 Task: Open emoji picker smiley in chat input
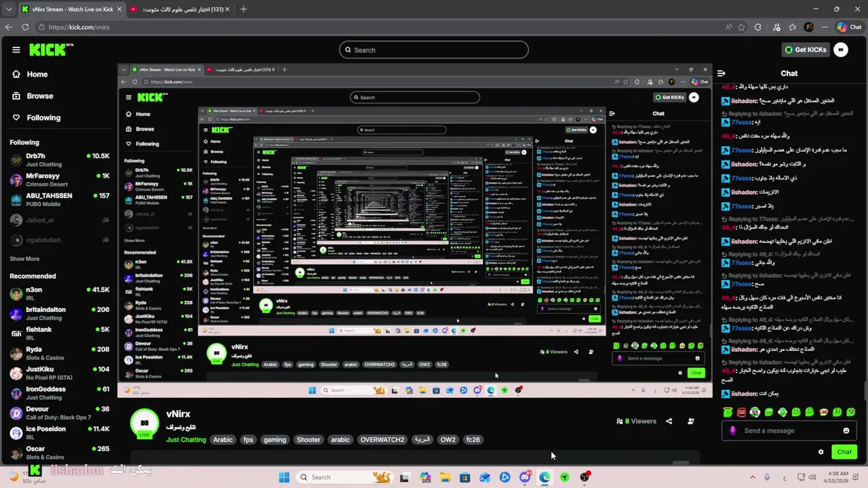pyautogui.click(x=846, y=430)
